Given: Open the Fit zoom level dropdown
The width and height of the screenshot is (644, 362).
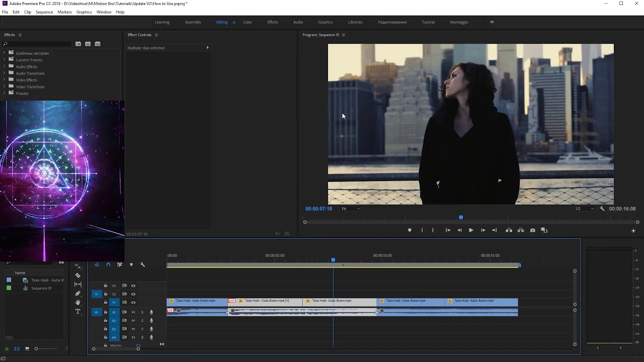Looking at the screenshot, I should (x=351, y=209).
